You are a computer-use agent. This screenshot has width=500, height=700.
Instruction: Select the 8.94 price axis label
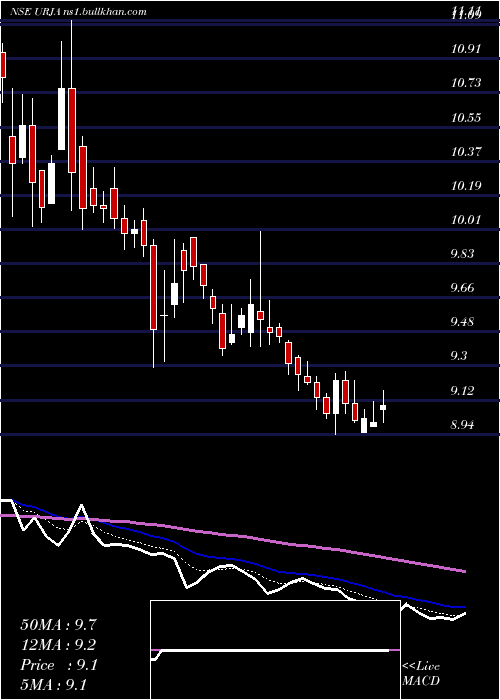click(462, 425)
